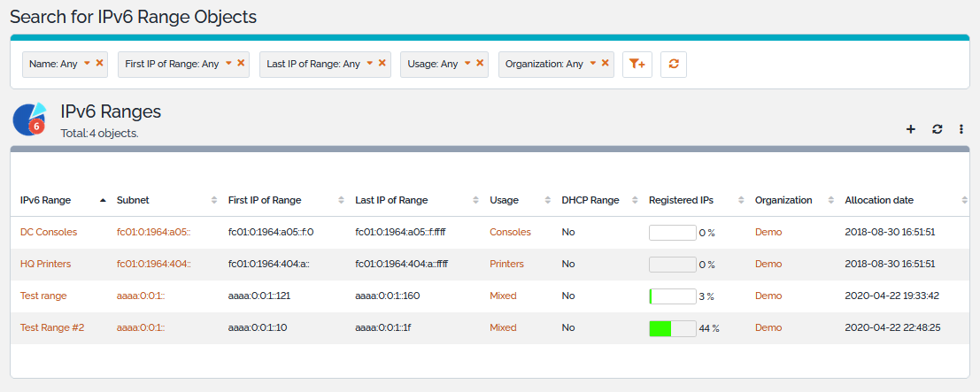Click the 44% Registered IPs progress bar
Screen dimensions: 980x392
672,328
